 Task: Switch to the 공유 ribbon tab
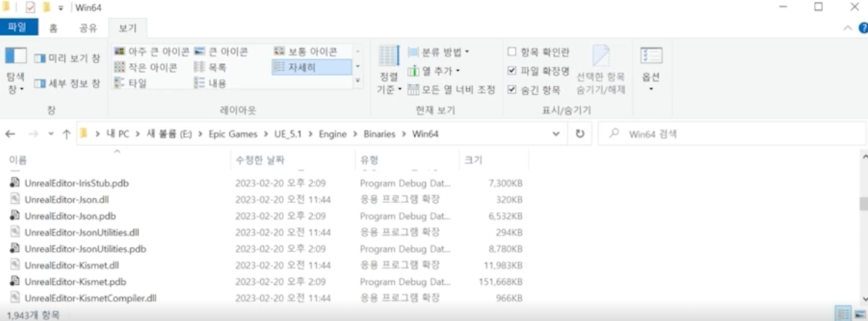click(x=87, y=28)
